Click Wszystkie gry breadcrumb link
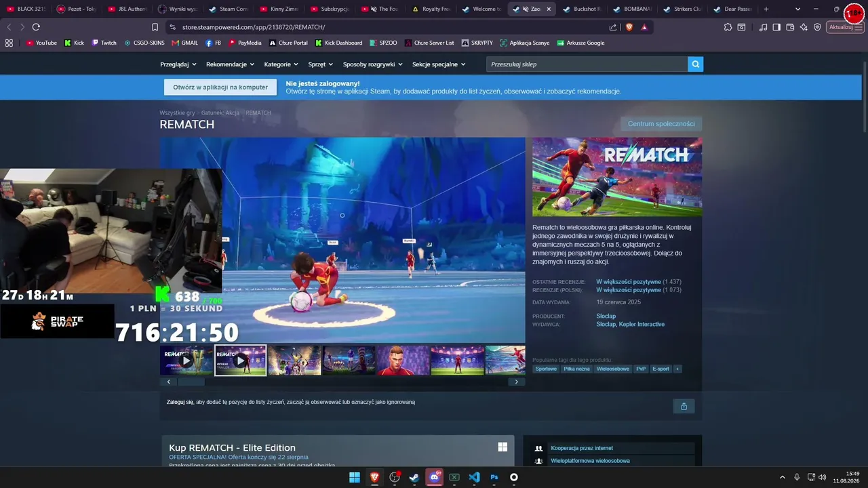The image size is (868, 488). pos(177,113)
